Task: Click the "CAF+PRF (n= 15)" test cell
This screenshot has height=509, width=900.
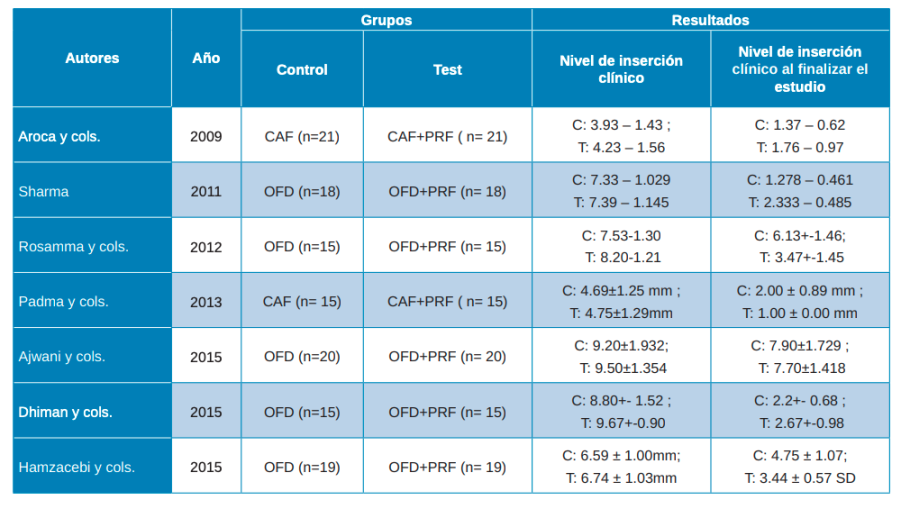Action: click(x=447, y=301)
